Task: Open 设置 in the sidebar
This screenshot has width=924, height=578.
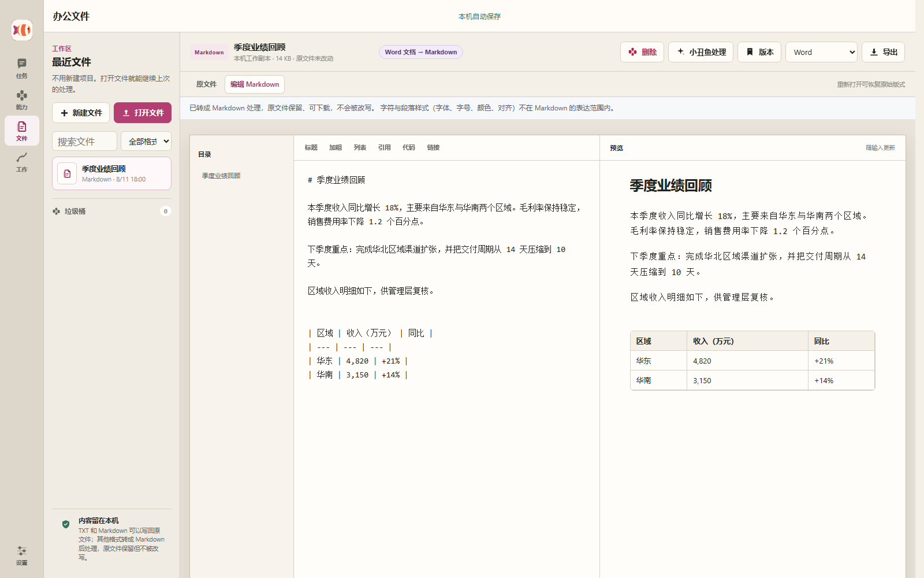Action: click(22, 555)
